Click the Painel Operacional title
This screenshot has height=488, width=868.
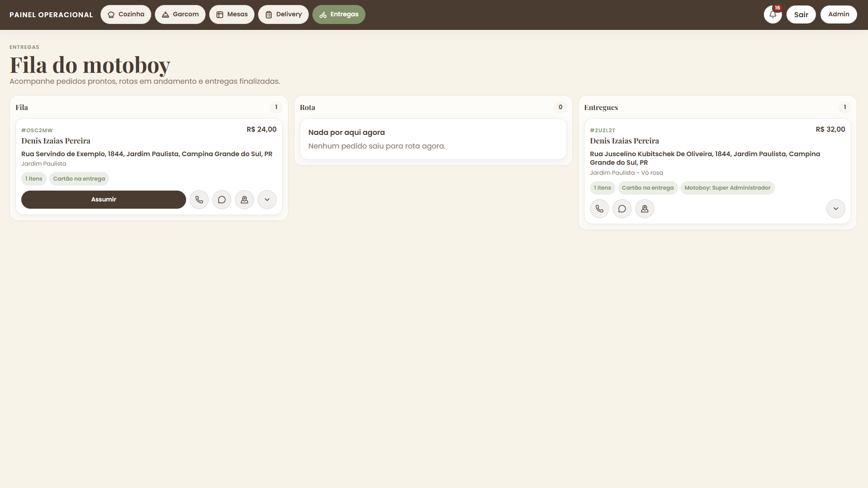point(51,14)
